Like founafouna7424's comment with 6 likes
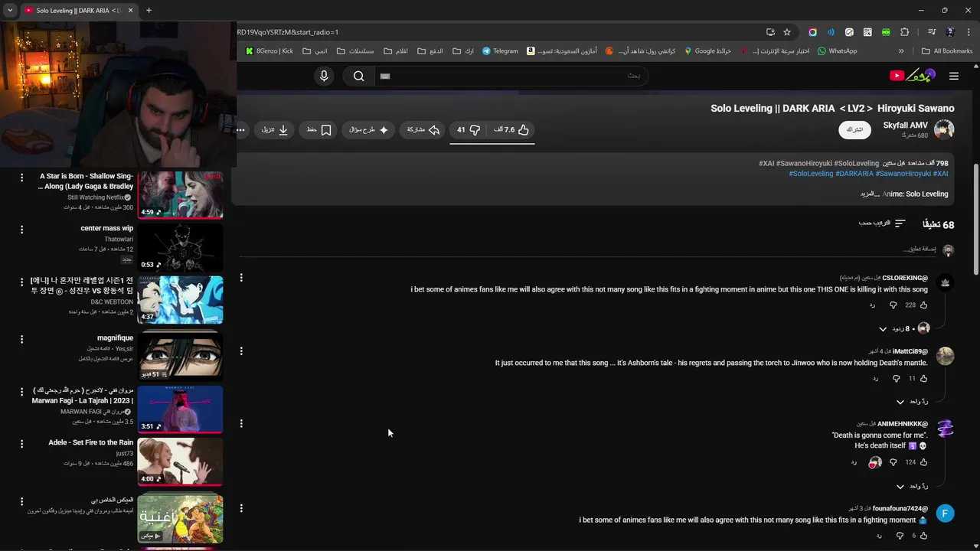980x551 pixels. pos(923,536)
